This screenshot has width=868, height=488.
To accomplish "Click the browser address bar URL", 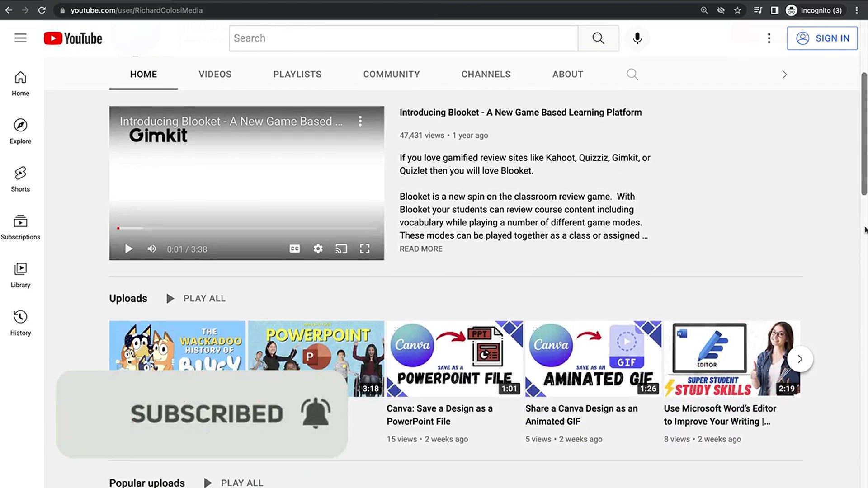I will pyautogui.click(x=137, y=10).
